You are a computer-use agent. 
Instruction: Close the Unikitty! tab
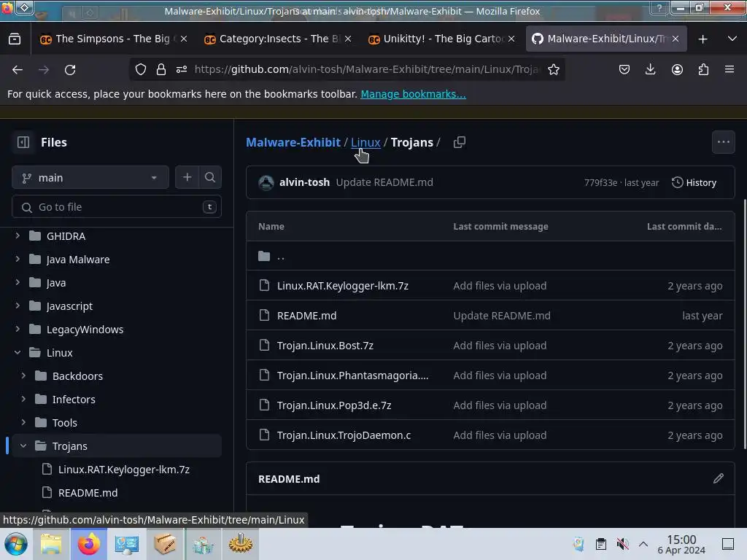511,39
